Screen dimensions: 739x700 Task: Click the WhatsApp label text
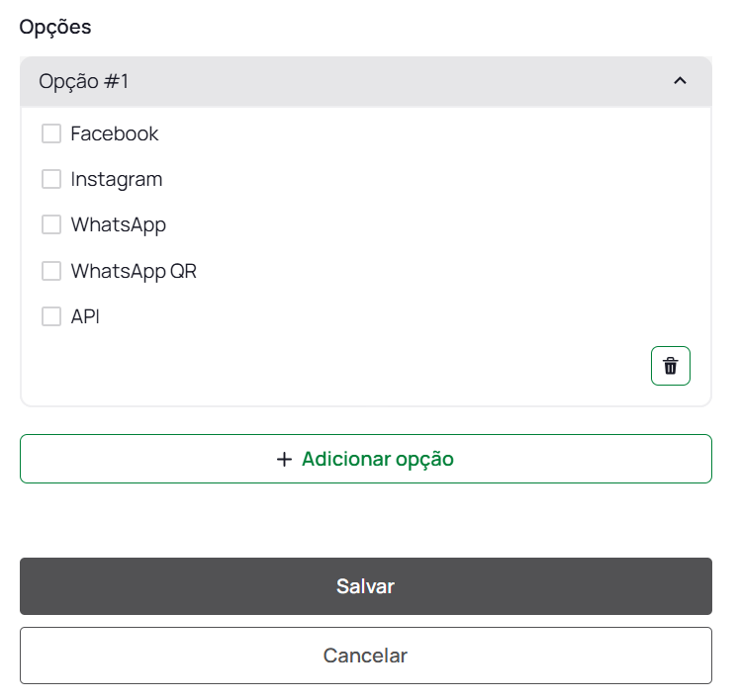click(x=119, y=224)
